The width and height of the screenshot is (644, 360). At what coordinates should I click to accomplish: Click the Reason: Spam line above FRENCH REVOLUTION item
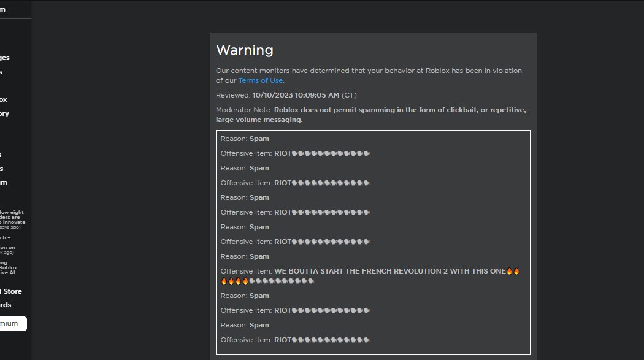(x=245, y=256)
